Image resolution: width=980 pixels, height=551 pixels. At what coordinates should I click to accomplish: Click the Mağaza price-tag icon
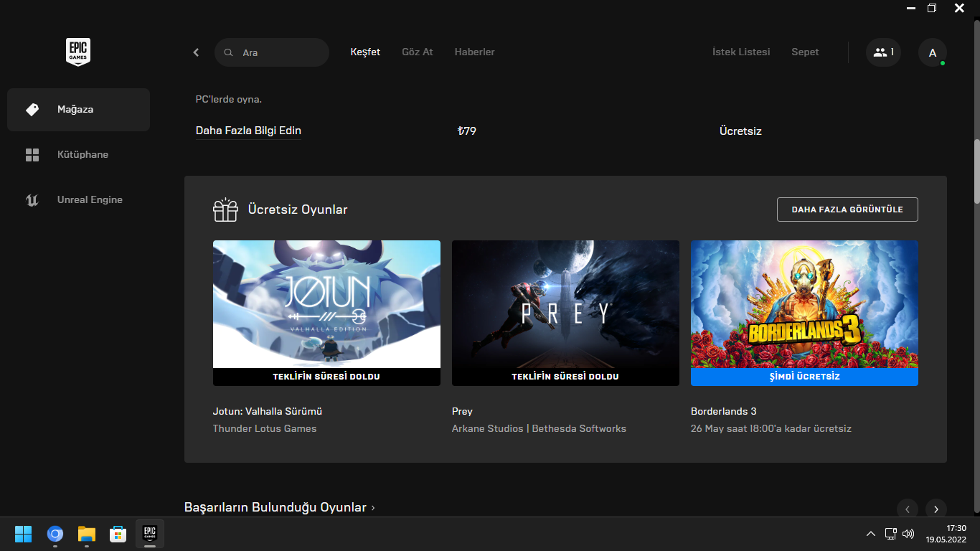(x=32, y=110)
